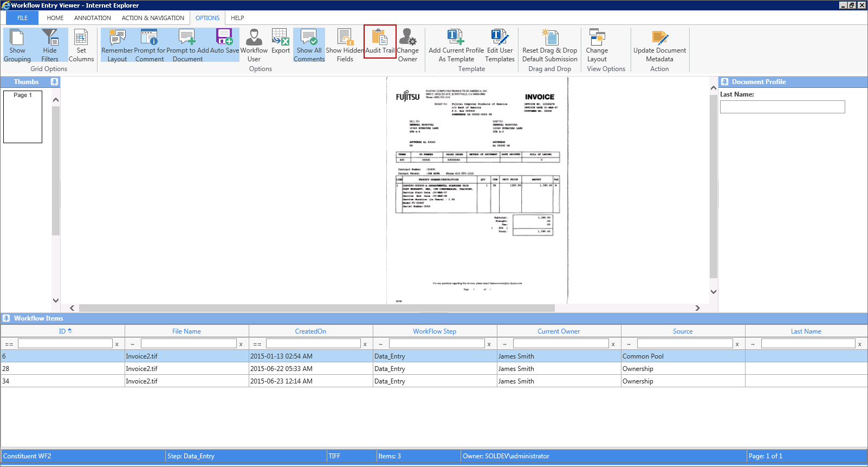Open the ID filter operator dropdown
Screen dimensions: 868x467
point(9,344)
